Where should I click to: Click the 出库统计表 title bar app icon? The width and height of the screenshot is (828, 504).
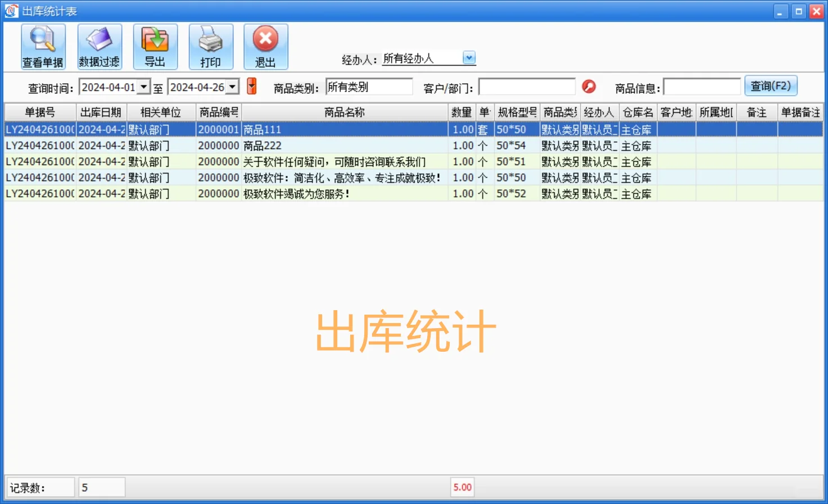pos(11,11)
